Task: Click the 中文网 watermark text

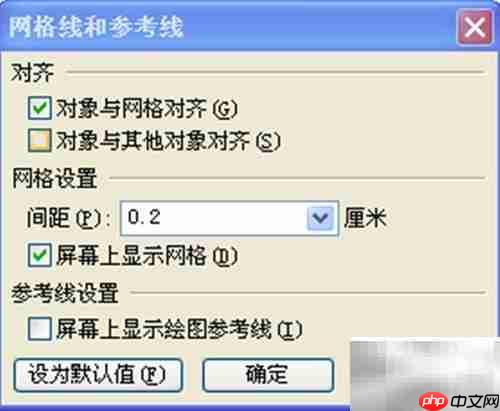Action: 475,401
